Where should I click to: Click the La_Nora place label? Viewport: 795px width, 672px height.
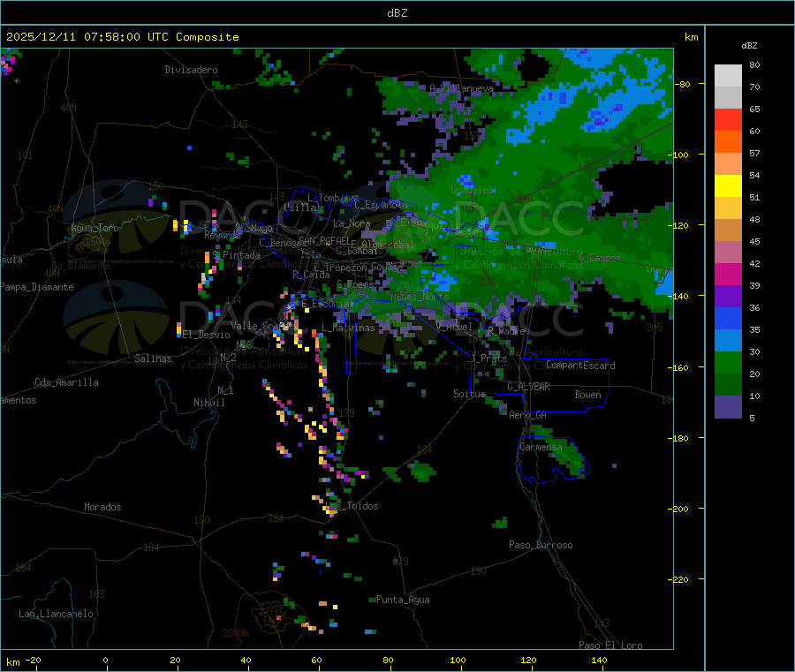tap(352, 223)
